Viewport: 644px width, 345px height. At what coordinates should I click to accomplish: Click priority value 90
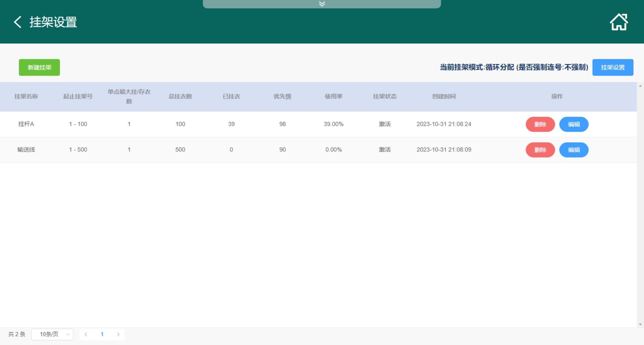point(282,149)
